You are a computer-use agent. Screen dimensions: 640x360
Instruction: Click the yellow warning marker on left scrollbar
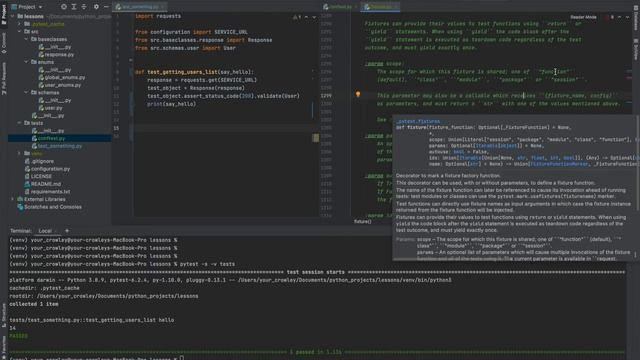316,138
